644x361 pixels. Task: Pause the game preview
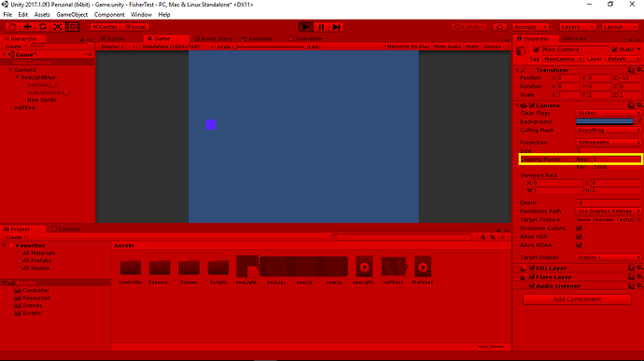click(321, 27)
